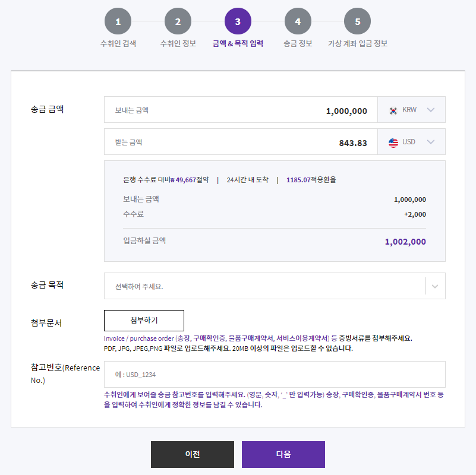This screenshot has height=475, width=476.
Task: Click the 첨부하기 attach button
Action: 144,320
